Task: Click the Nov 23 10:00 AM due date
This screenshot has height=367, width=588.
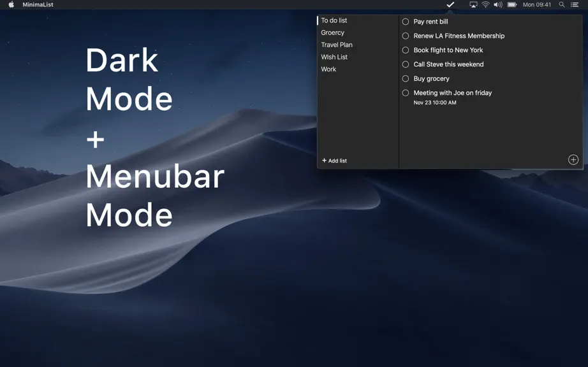Action: point(435,103)
